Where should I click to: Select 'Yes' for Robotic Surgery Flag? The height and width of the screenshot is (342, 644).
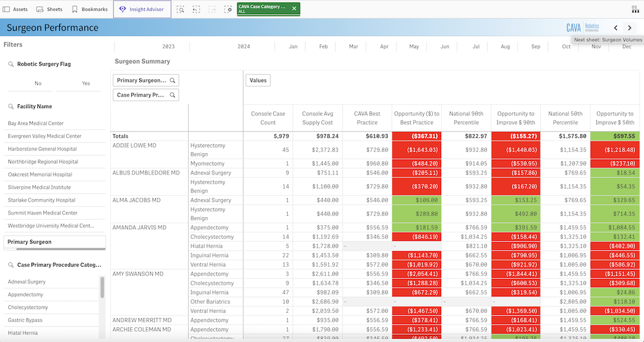(x=86, y=83)
